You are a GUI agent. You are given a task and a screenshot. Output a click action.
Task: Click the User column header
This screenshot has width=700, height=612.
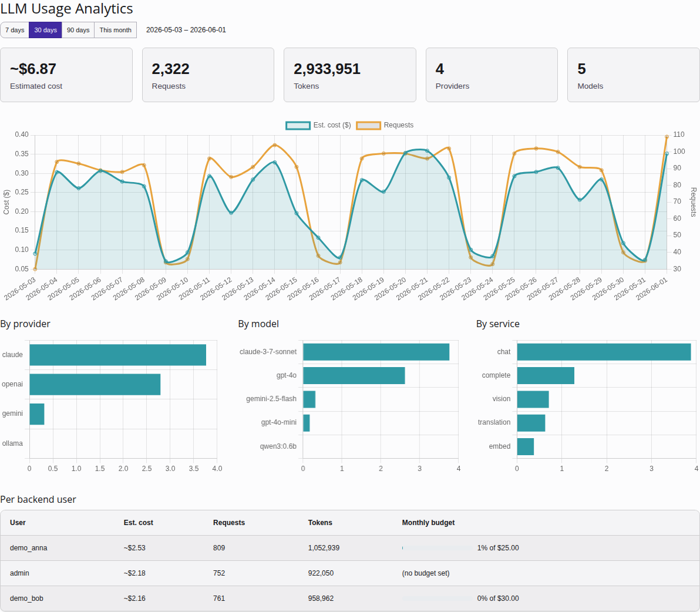(x=18, y=523)
